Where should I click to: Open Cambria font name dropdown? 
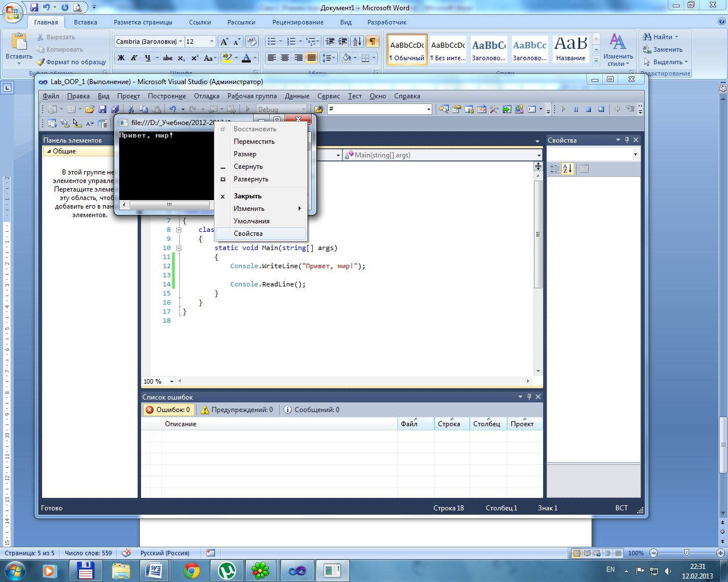pyautogui.click(x=181, y=41)
